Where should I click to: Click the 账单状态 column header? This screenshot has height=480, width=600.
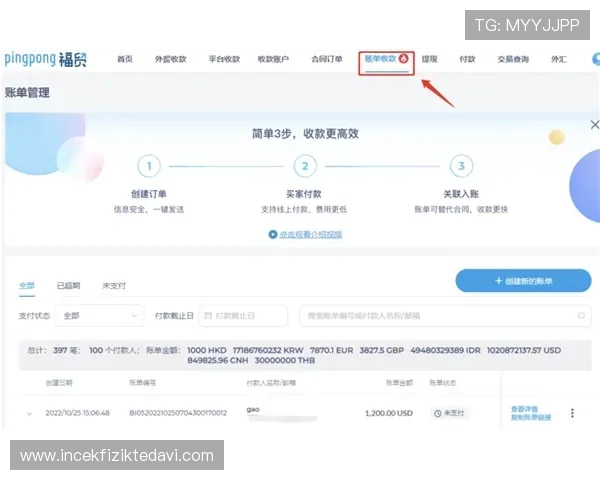pyautogui.click(x=443, y=383)
